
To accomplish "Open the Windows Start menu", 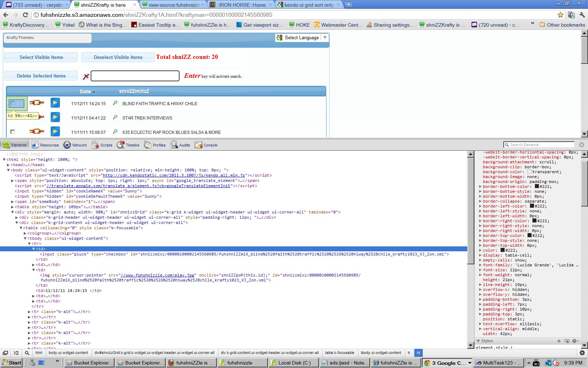I will 12,363.
